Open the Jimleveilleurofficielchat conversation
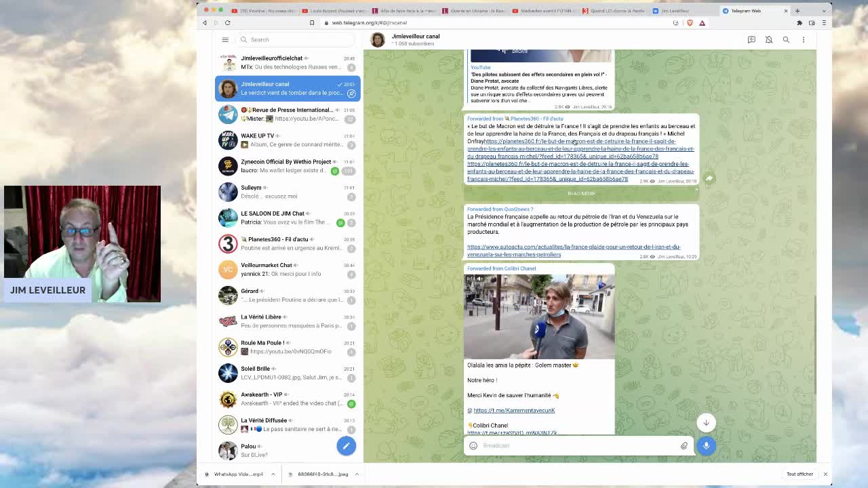The width and height of the screenshot is (868, 488). point(288,62)
